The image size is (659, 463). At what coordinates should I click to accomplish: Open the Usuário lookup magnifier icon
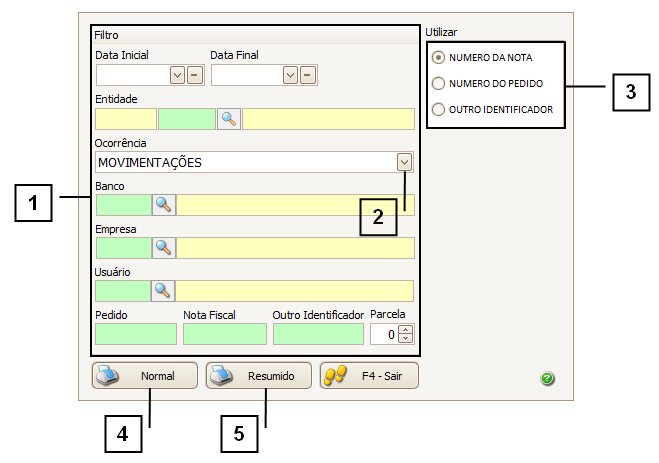[x=163, y=291]
